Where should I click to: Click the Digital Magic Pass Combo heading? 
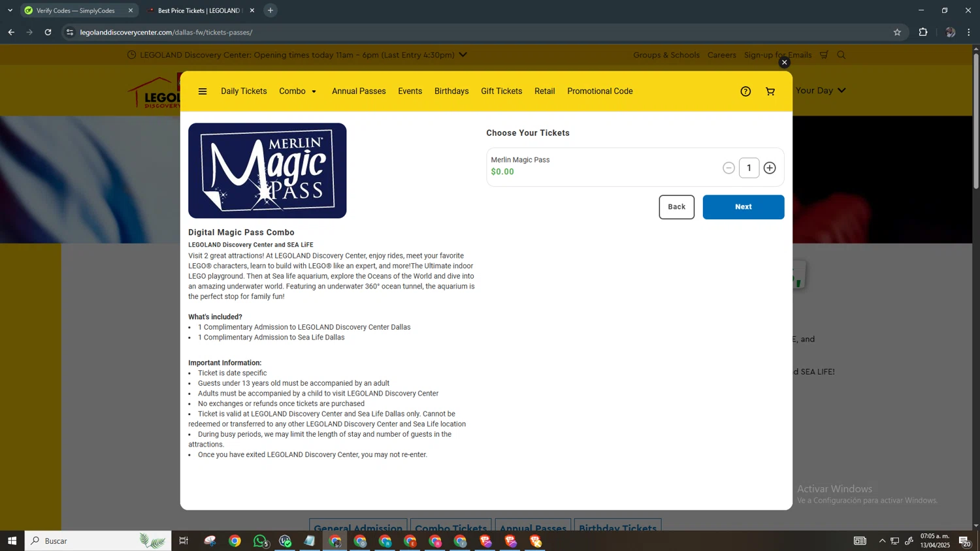pos(241,232)
